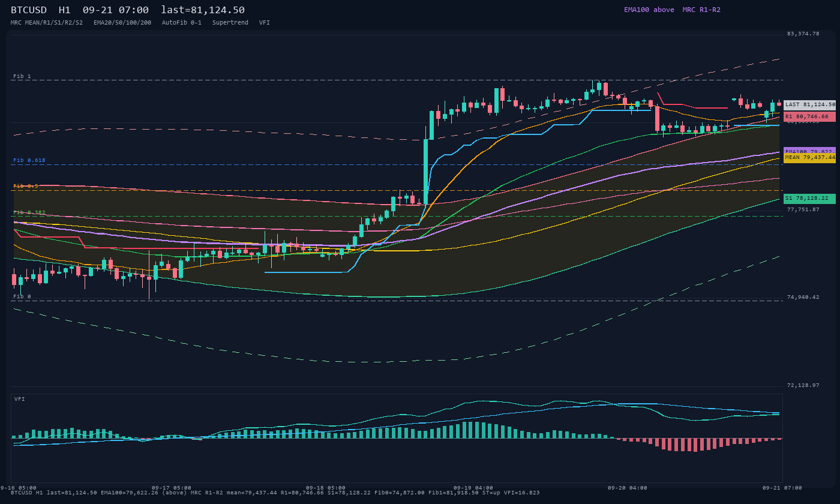This screenshot has width=840, height=504.
Task: Click the 09-17 05:00 time axis label
Action: (171, 488)
